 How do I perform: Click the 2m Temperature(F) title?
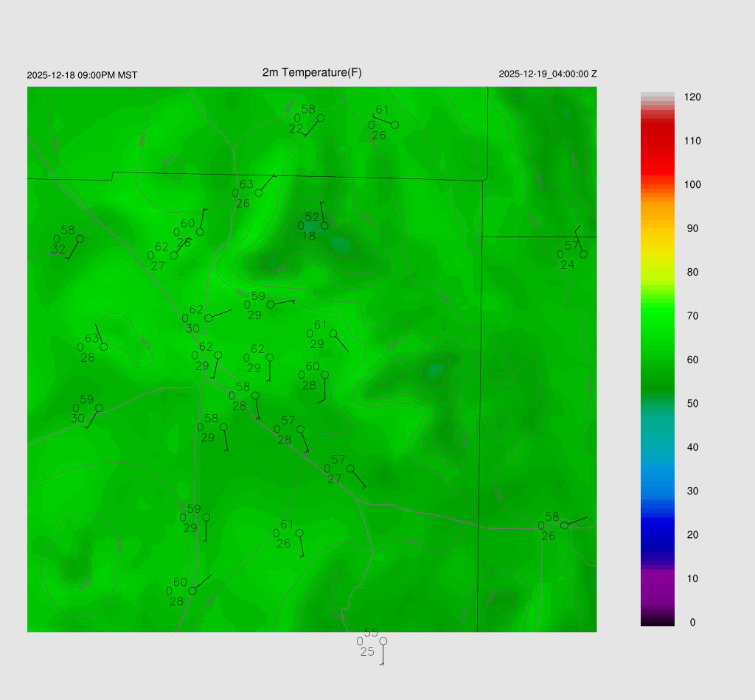coord(312,72)
